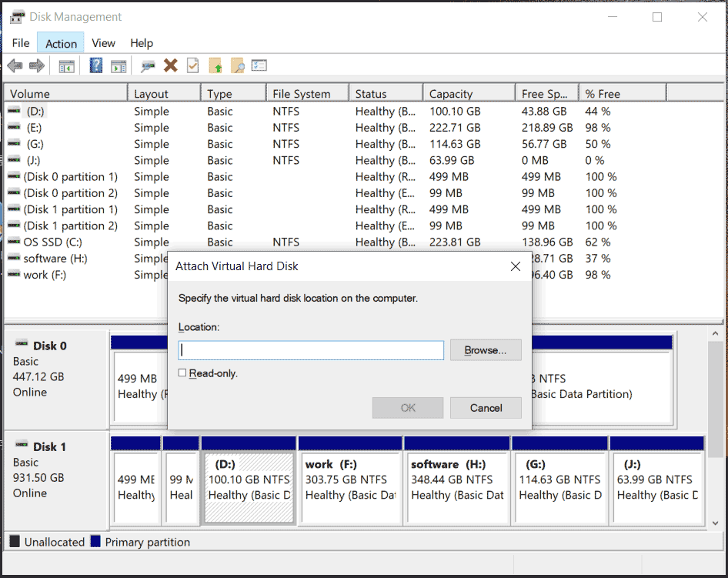The image size is (728, 578).
Task: Select the work (F:) 303.75 GB partition block
Action: click(x=351, y=480)
